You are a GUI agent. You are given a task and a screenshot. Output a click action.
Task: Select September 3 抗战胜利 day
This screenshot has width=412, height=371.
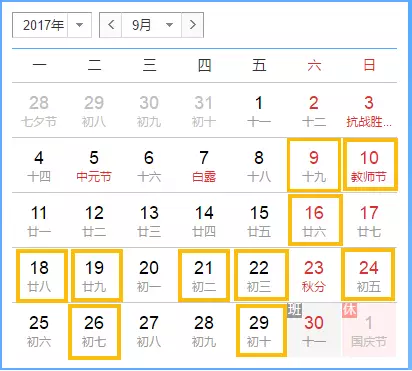369,110
